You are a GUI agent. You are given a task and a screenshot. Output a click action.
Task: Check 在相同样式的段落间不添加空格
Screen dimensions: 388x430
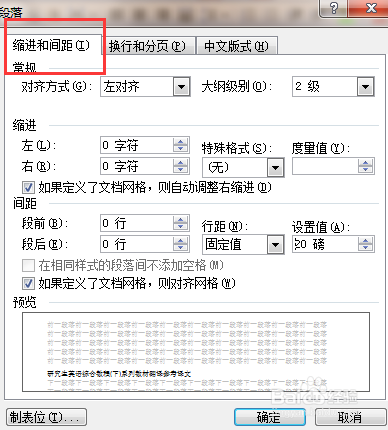(x=28, y=266)
